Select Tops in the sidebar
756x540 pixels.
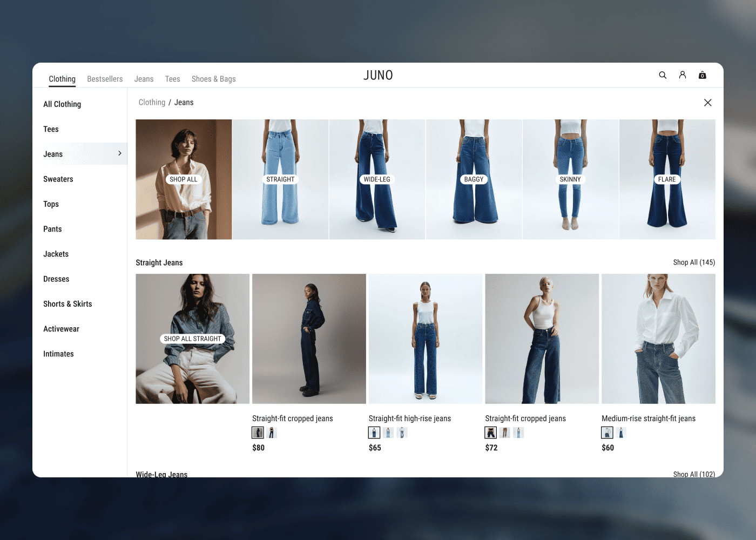(x=51, y=204)
